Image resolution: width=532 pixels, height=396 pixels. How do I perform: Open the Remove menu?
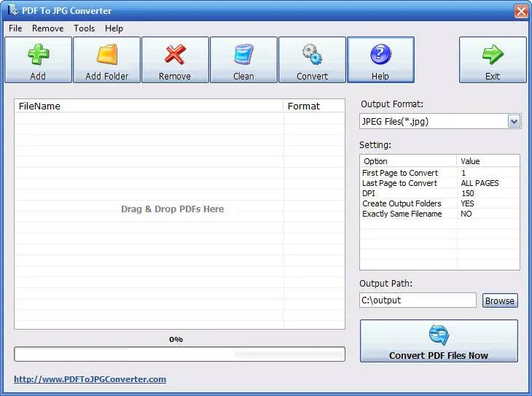point(48,28)
